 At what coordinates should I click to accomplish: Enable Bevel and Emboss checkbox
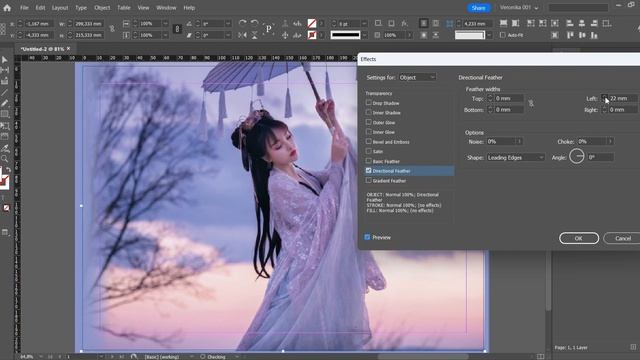(369, 142)
